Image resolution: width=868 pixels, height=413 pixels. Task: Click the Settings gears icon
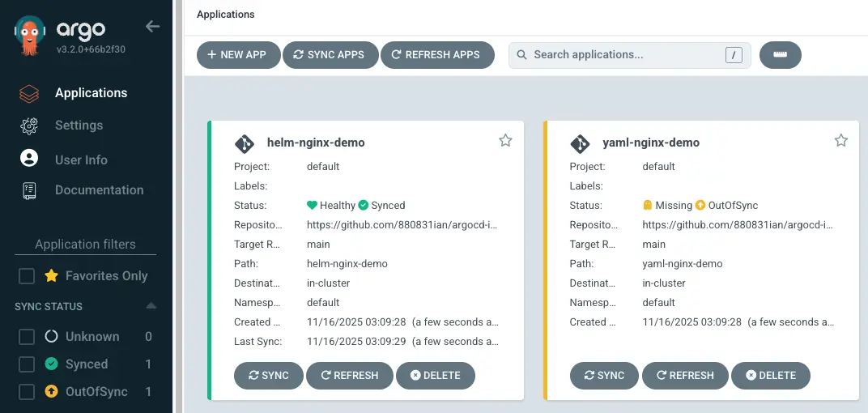(x=29, y=126)
